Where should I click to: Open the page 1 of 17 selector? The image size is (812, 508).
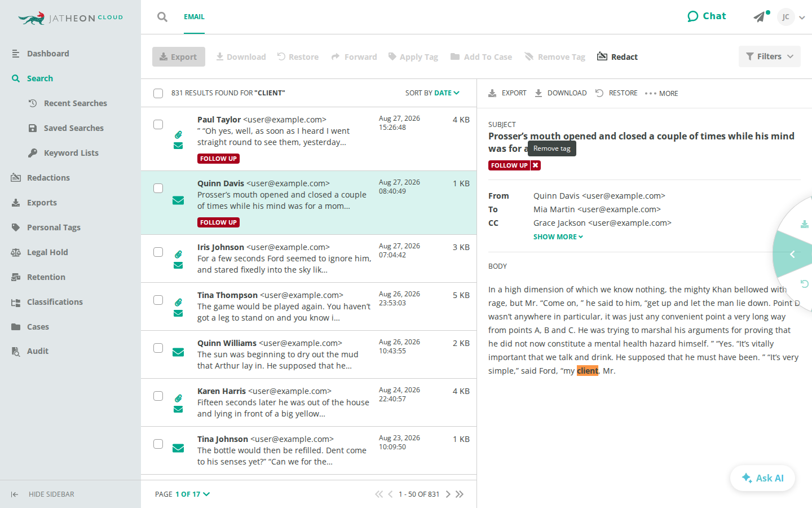(x=192, y=494)
